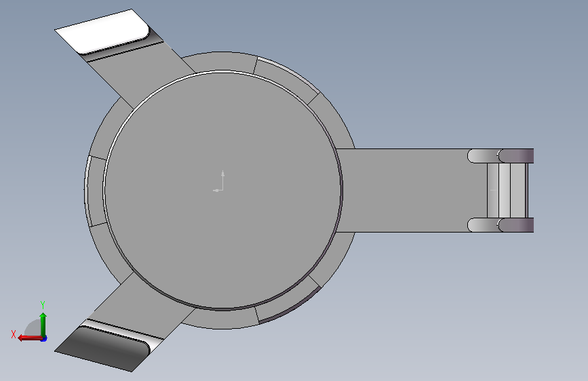
Task: Select the raised tab on the ring's left side
Action: click(x=96, y=191)
